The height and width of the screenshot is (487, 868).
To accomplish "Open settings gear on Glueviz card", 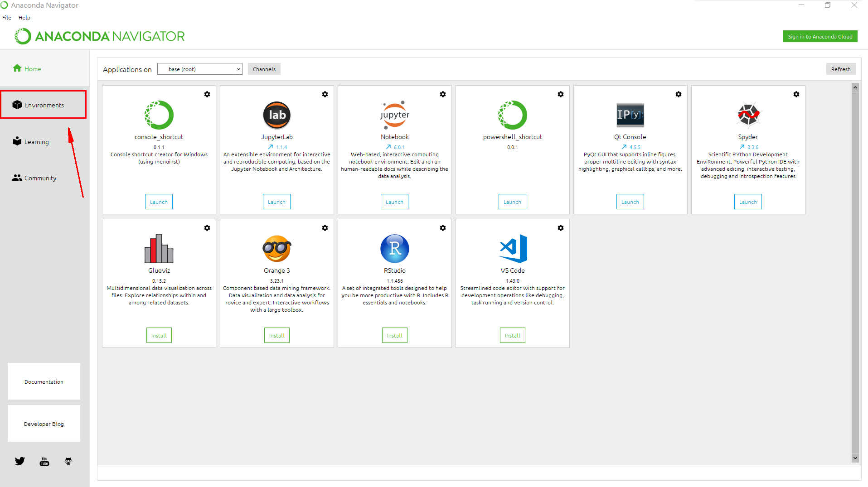I will (x=207, y=228).
